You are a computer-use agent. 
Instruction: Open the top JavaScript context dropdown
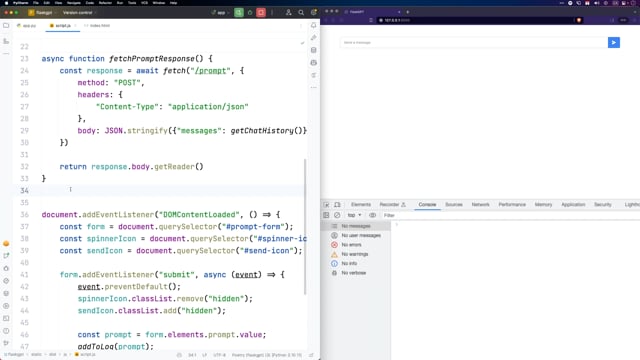pyautogui.click(x=354, y=215)
